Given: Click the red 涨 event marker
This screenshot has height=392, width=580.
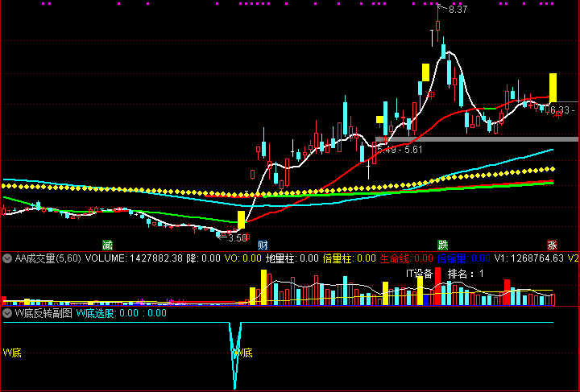Looking at the screenshot, I should coord(553,245).
